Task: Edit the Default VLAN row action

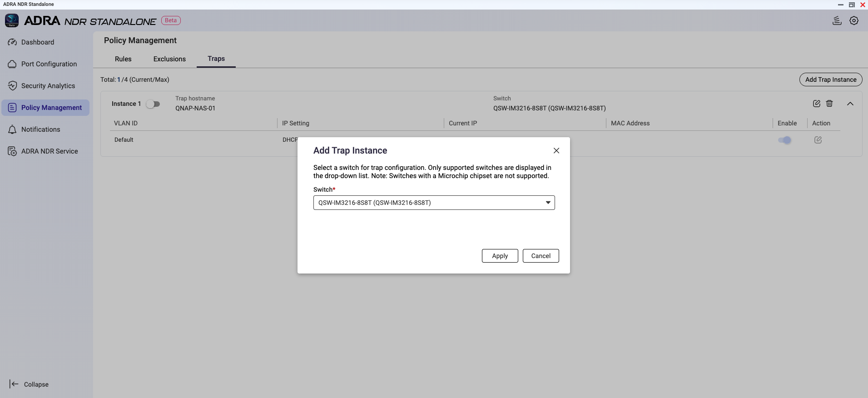Action: 818,140
